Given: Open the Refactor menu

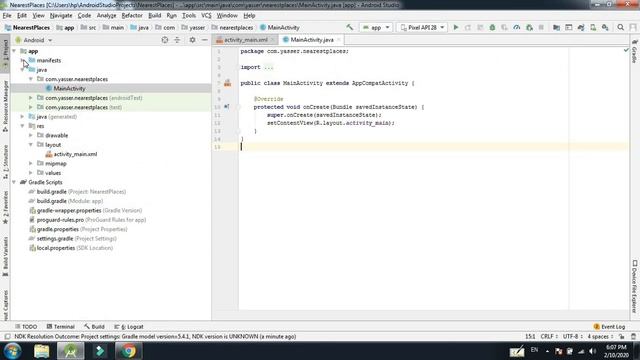Looking at the screenshot, I should tap(132, 16).
